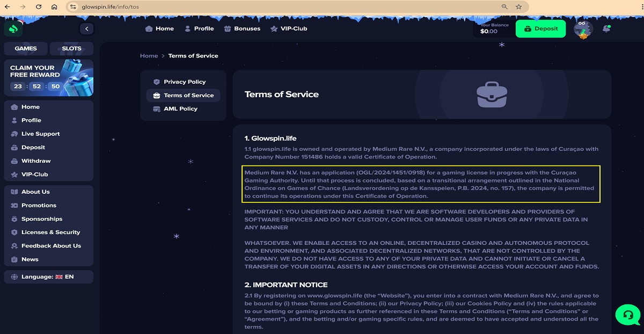
Task: Collapse the sidebar with the chevron button
Action: 86,29
